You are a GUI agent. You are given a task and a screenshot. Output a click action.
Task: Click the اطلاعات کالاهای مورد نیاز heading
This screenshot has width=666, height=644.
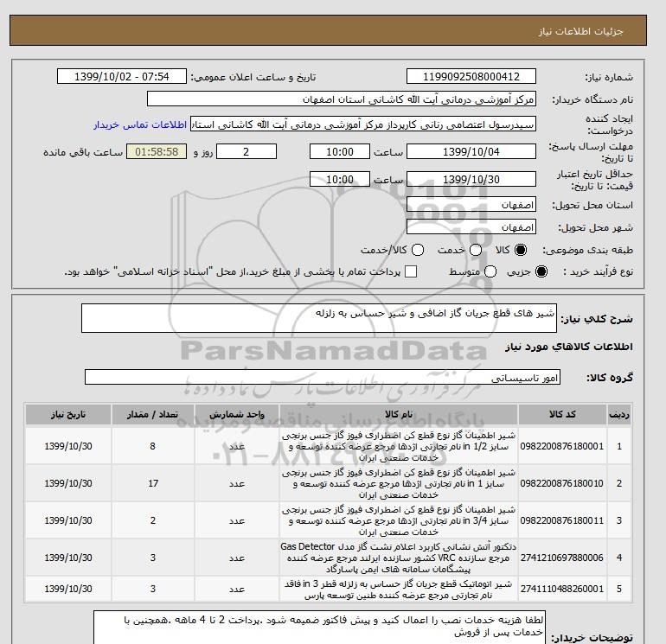click(x=569, y=347)
